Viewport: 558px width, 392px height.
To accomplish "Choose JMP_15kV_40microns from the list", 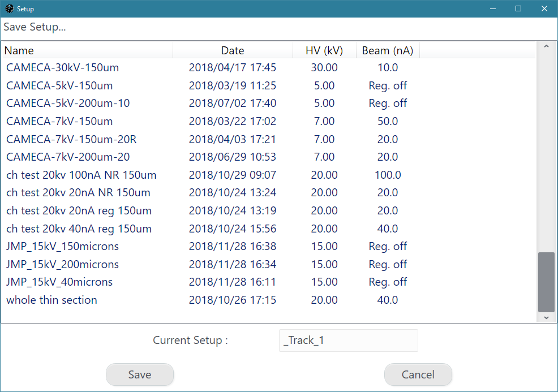I will tap(59, 282).
